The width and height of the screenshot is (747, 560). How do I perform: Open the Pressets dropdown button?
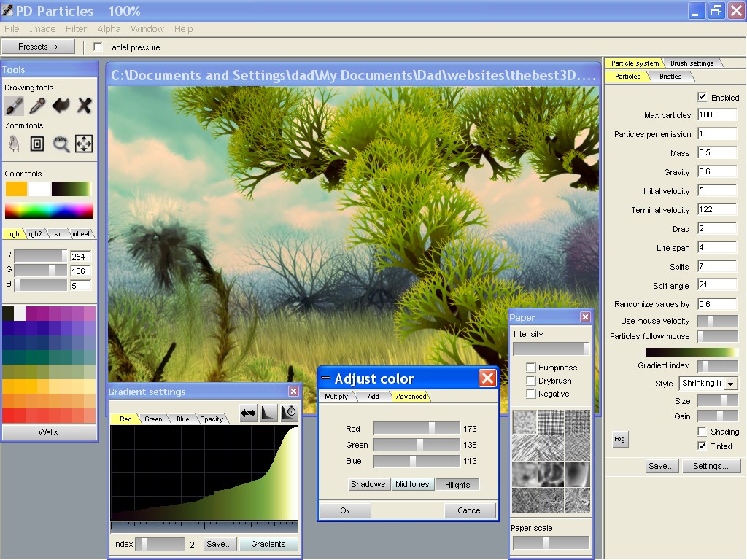(x=38, y=47)
